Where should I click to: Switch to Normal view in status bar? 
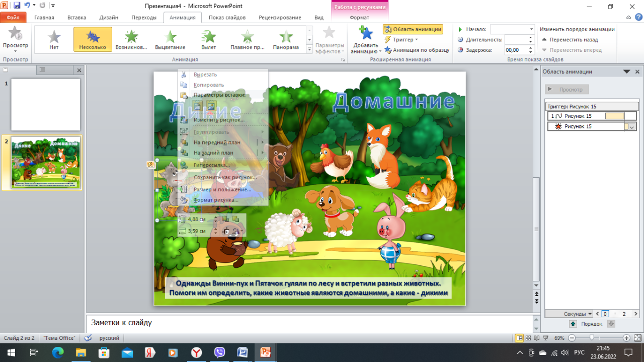pyautogui.click(x=520, y=338)
